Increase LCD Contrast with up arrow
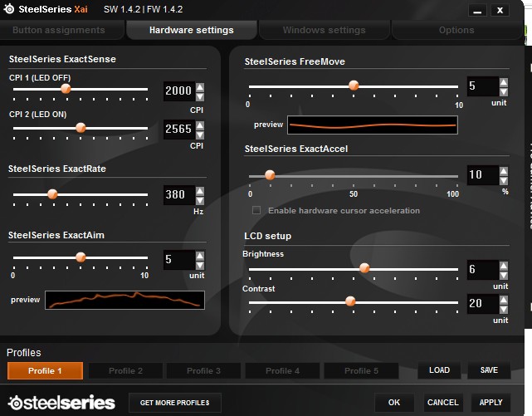This screenshot has height=416, width=532. tap(504, 300)
